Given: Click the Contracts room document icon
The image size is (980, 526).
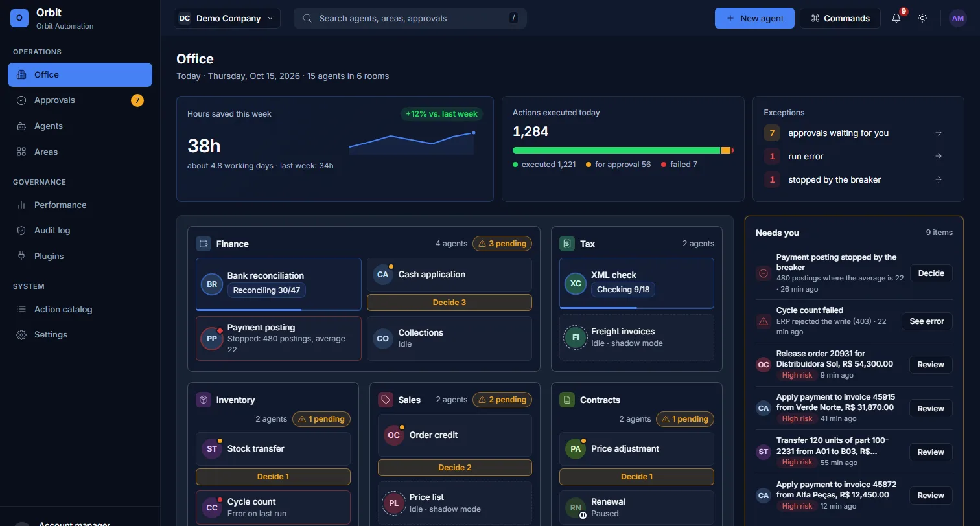Looking at the screenshot, I should coord(567,400).
